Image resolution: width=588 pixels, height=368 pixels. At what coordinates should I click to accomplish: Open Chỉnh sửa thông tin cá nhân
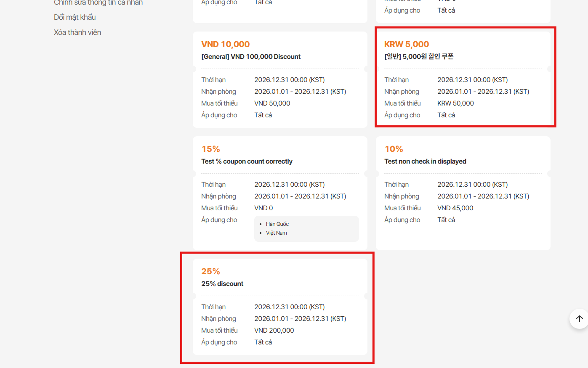(98, 3)
